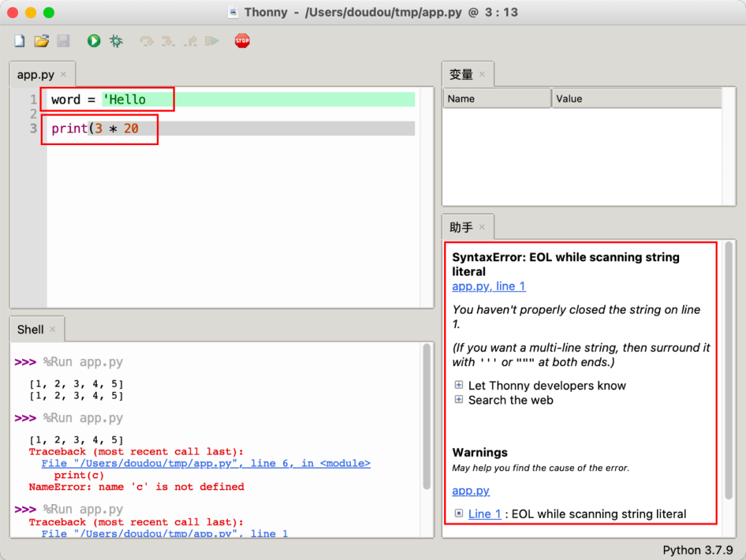Debug the current script with the bug icon
This screenshot has width=746, height=560.
(x=116, y=41)
